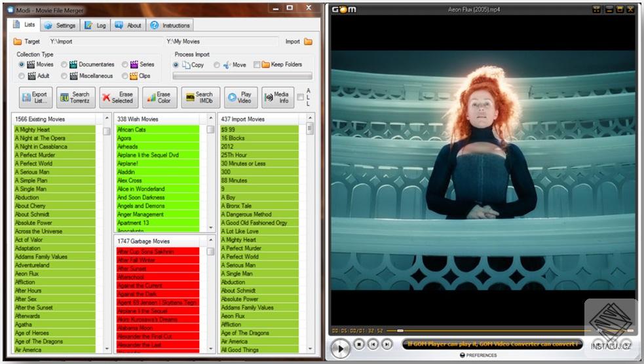Select Move process option

(x=216, y=65)
